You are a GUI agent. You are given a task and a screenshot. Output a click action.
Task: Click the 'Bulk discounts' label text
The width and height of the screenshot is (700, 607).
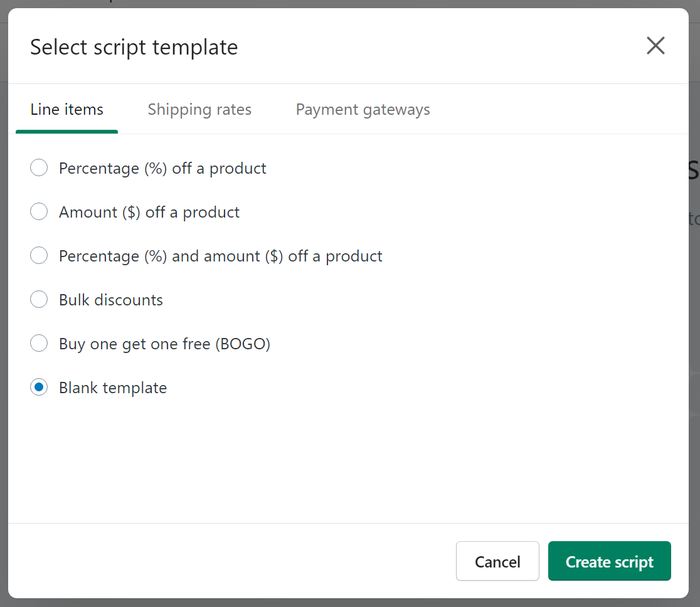(111, 300)
